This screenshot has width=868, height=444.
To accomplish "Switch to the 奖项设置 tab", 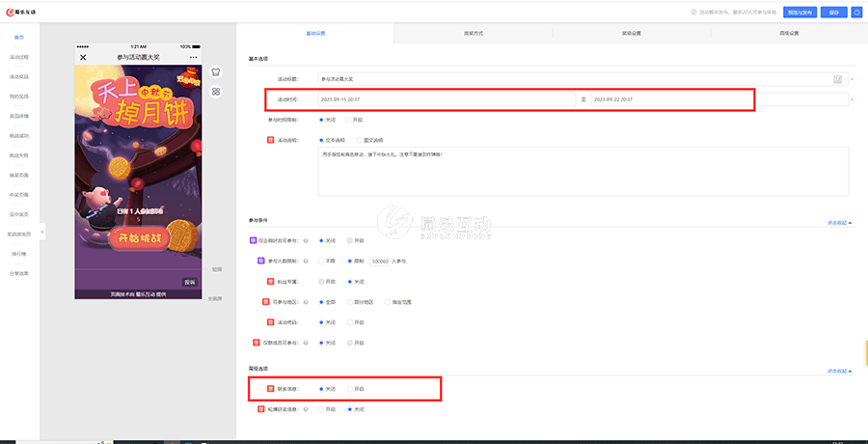I will pos(632,34).
